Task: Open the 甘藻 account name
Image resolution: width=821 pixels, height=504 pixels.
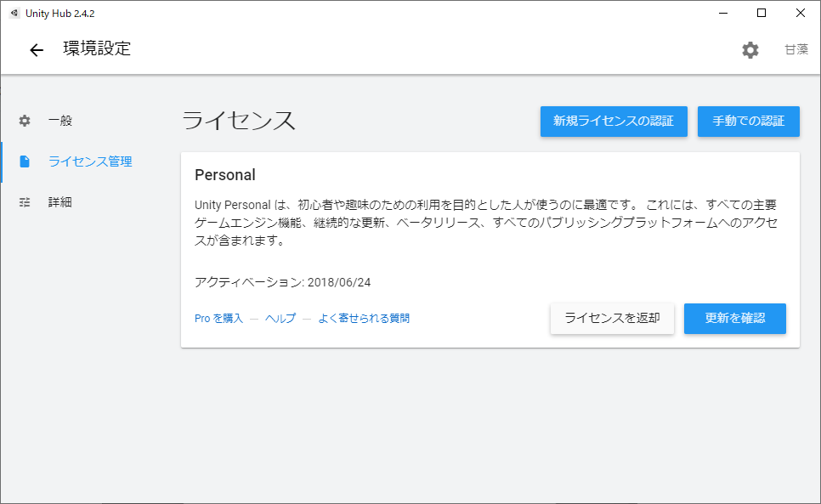Action: 796,49
